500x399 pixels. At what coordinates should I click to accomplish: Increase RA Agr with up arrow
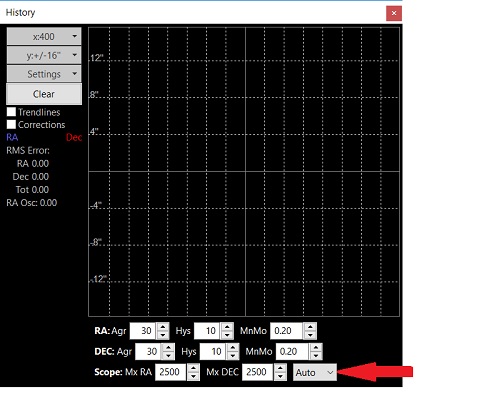tap(163, 327)
